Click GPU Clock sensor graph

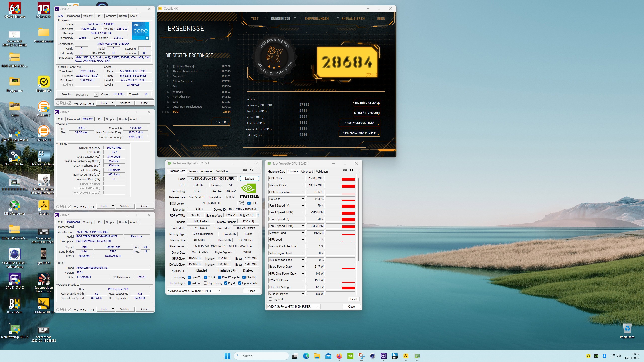pyautogui.click(x=340, y=178)
